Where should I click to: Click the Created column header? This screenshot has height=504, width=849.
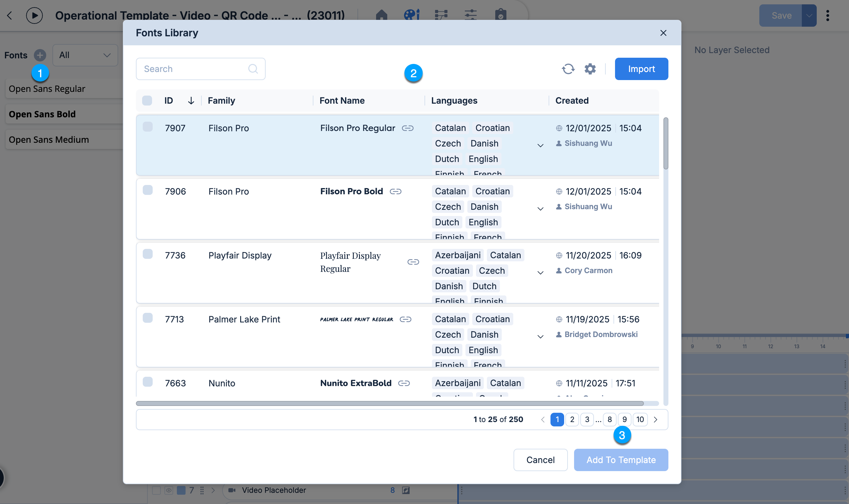click(x=572, y=101)
